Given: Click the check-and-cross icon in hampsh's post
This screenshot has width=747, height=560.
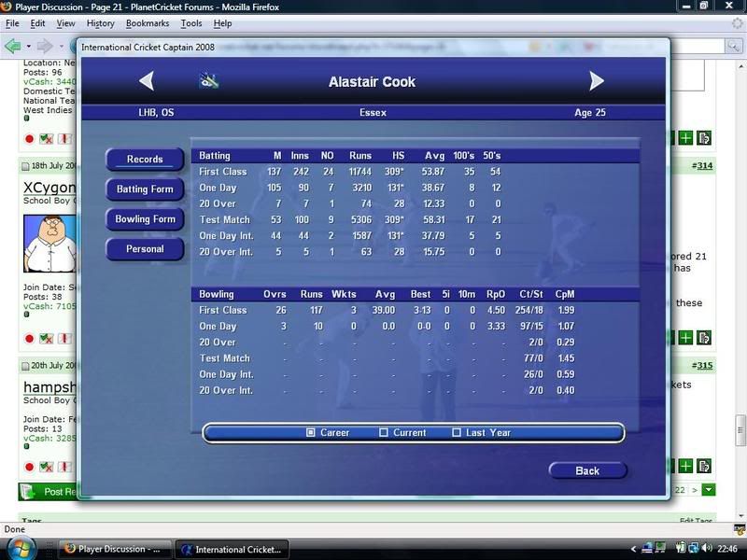Looking at the screenshot, I should point(46,468).
